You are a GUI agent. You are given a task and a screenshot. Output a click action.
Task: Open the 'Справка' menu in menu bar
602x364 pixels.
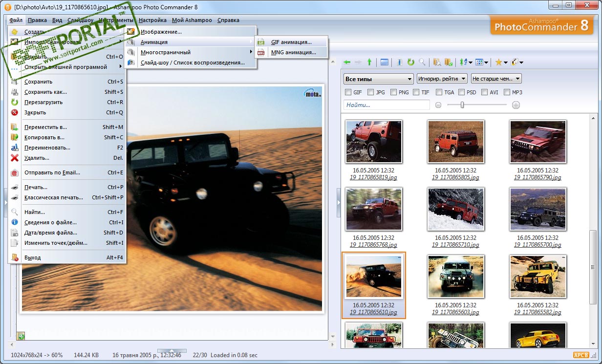(x=228, y=20)
